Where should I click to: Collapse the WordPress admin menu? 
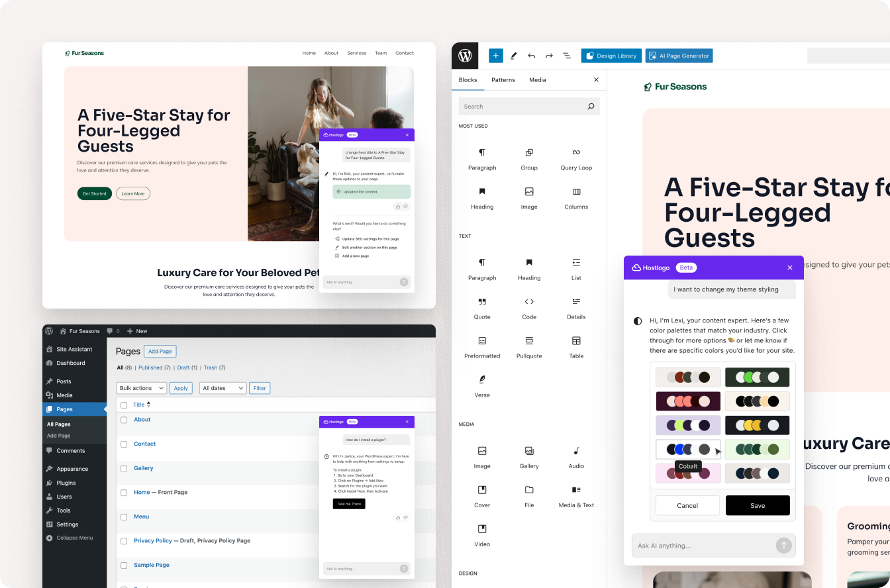tap(70, 538)
